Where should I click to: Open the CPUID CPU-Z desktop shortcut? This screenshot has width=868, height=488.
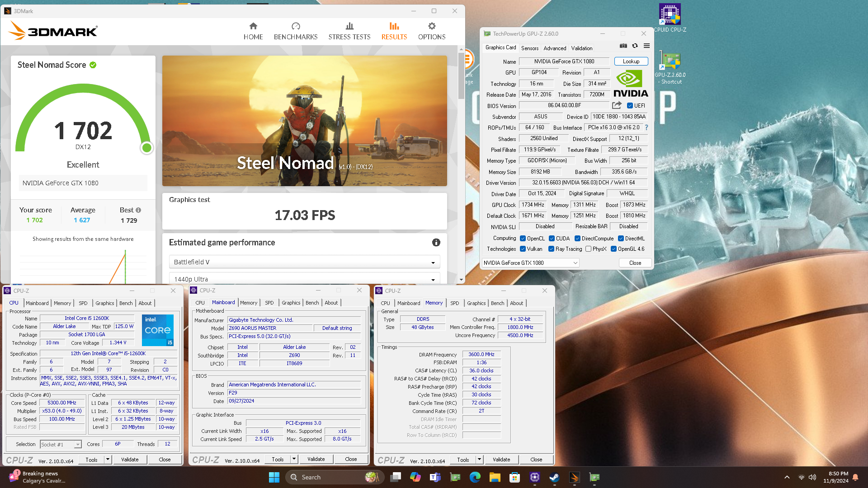(x=670, y=18)
